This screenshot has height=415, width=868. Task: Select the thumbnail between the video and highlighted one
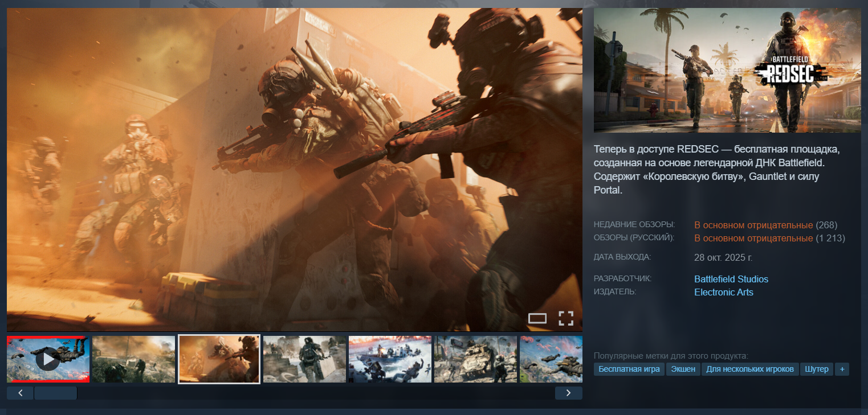click(133, 359)
